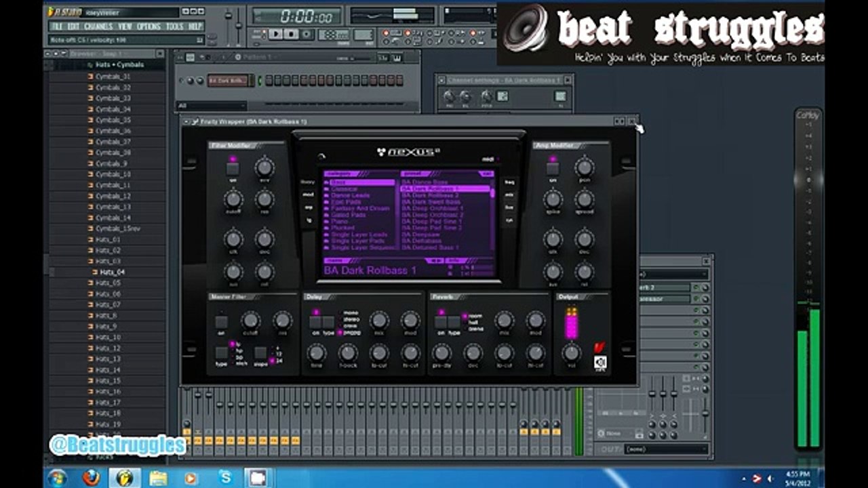Image resolution: width=868 pixels, height=488 pixels.
Task: Click the Nexus mute speaker icon in Output
Action: (x=600, y=363)
